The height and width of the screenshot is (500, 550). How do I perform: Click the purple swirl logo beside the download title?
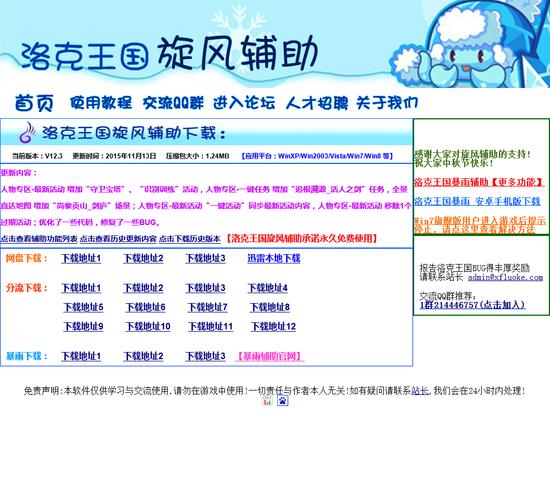[27, 132]
